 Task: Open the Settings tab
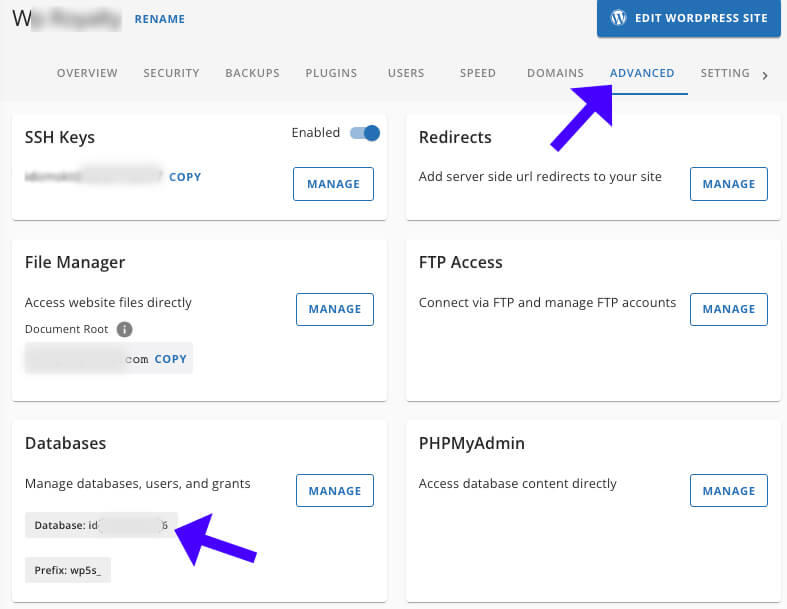(725, 73)
